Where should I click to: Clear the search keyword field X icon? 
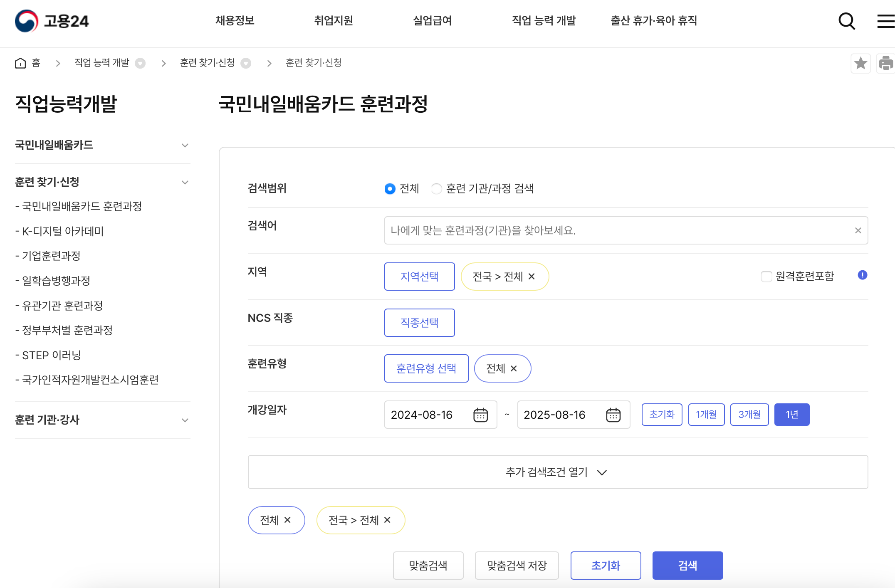(858, 230)
